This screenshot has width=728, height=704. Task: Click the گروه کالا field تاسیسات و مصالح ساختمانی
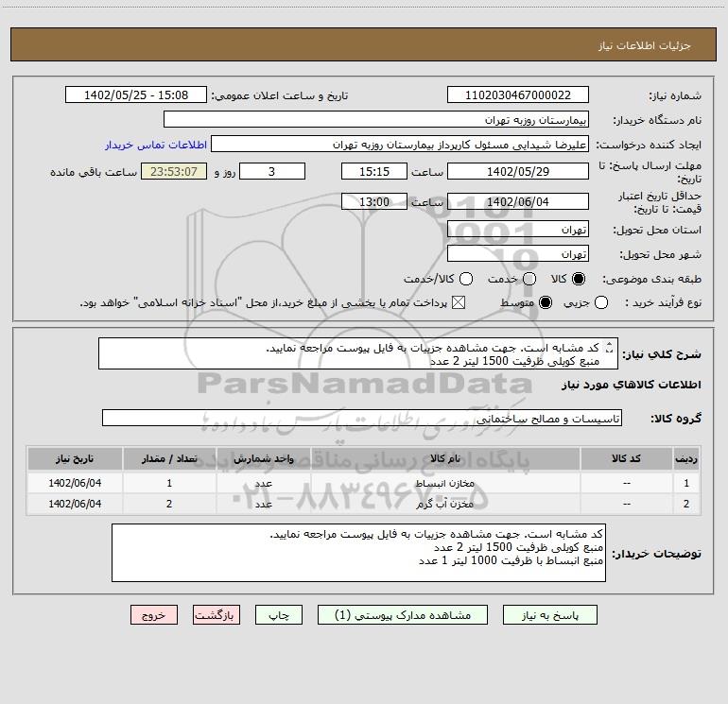[x=362, y=418]
